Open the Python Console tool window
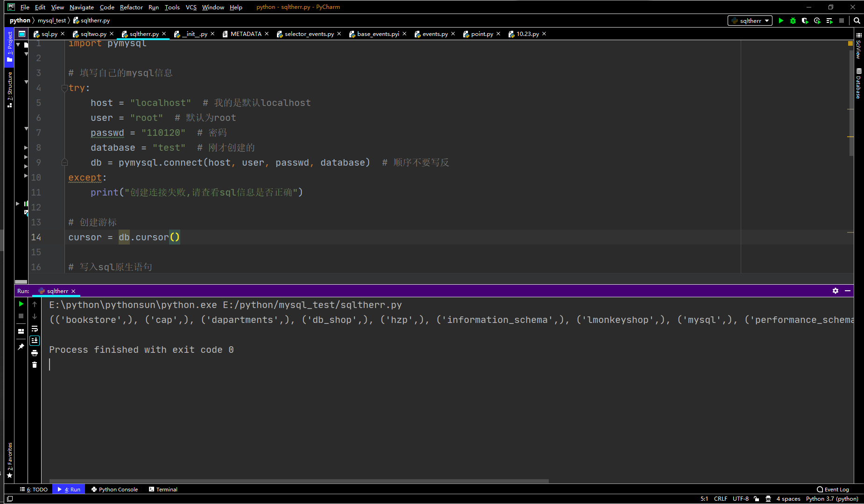 pos(115,490)
